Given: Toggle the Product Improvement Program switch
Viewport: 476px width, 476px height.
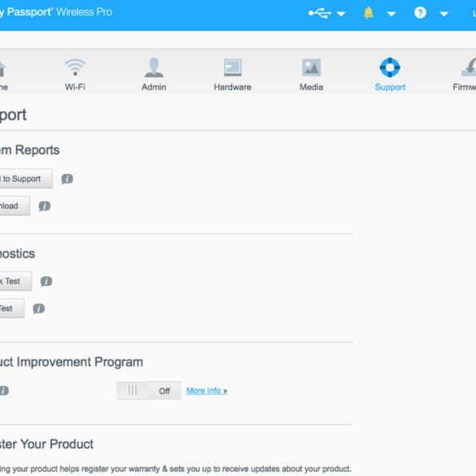Looking at the screenshot, I should pyautogui.click(x=149, y=391).
